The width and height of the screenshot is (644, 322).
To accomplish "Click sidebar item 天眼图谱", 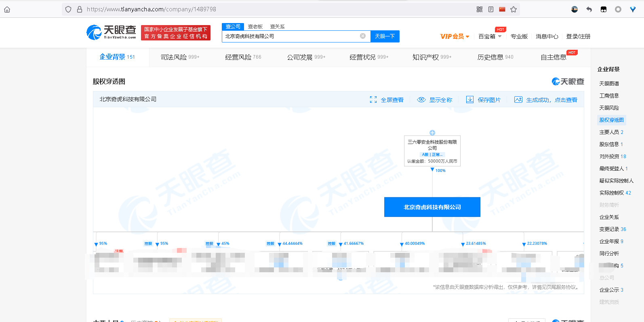I will click(609, 83).
